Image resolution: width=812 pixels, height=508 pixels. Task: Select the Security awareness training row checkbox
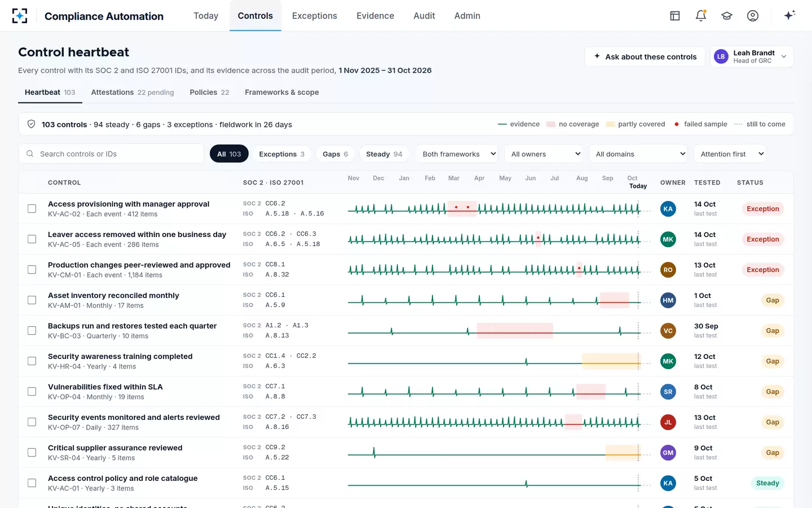pyautogui.click(x=32, y=361)
